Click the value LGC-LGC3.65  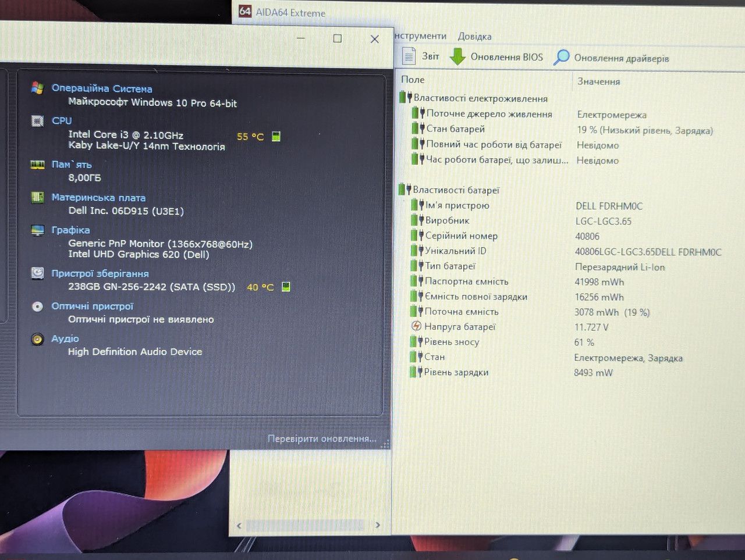[604, 221]
